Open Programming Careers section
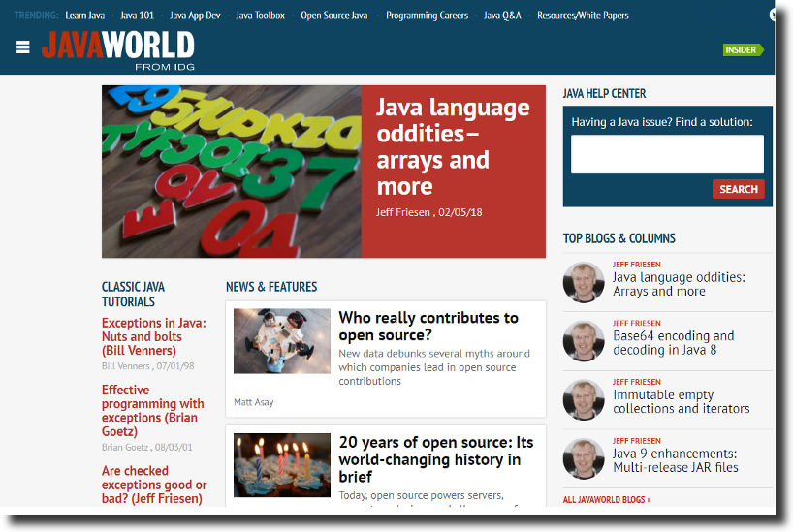 (427, 16)
